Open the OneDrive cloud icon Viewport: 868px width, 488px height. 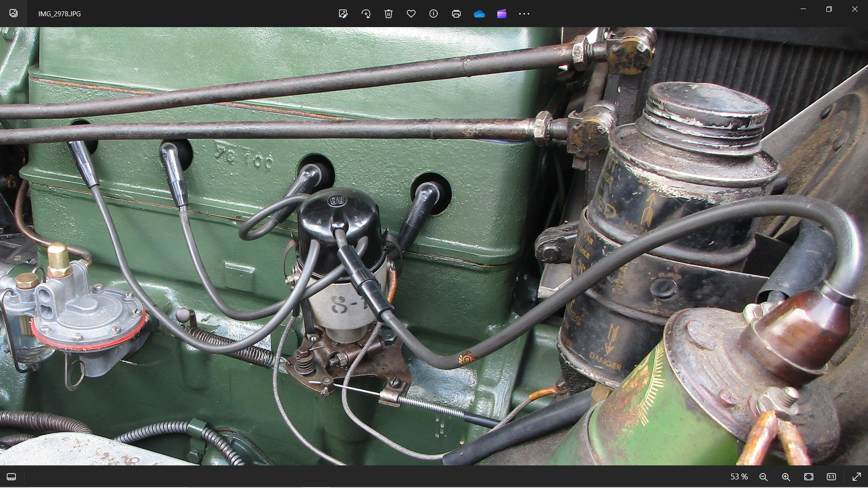click(479, 14)
